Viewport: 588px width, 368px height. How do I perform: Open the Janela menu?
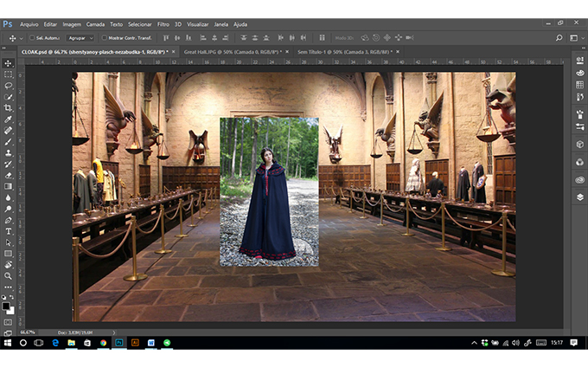pos(220,24)
